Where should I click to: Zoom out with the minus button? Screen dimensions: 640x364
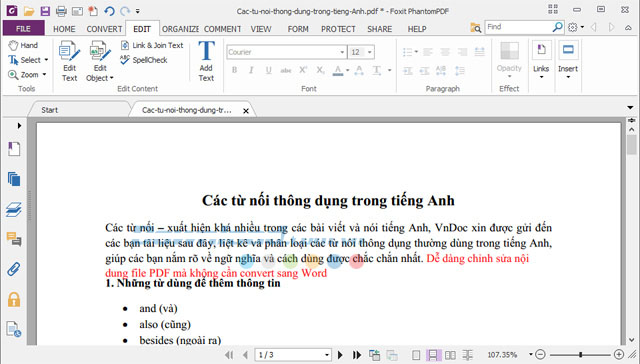point(540,355)
